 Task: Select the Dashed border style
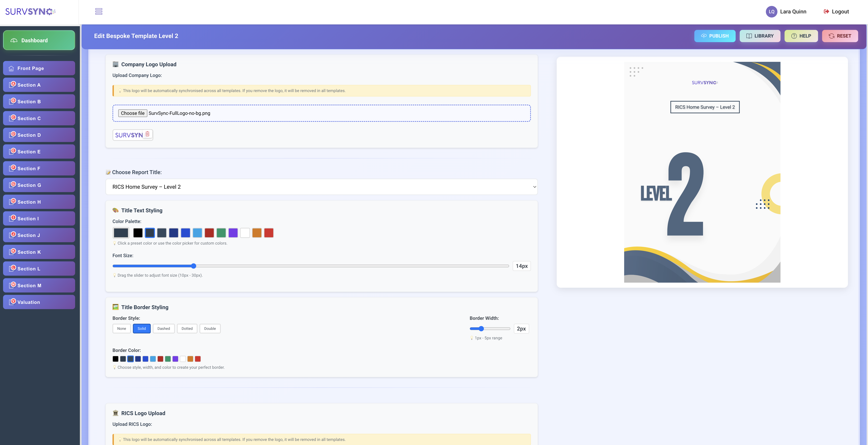163,328
